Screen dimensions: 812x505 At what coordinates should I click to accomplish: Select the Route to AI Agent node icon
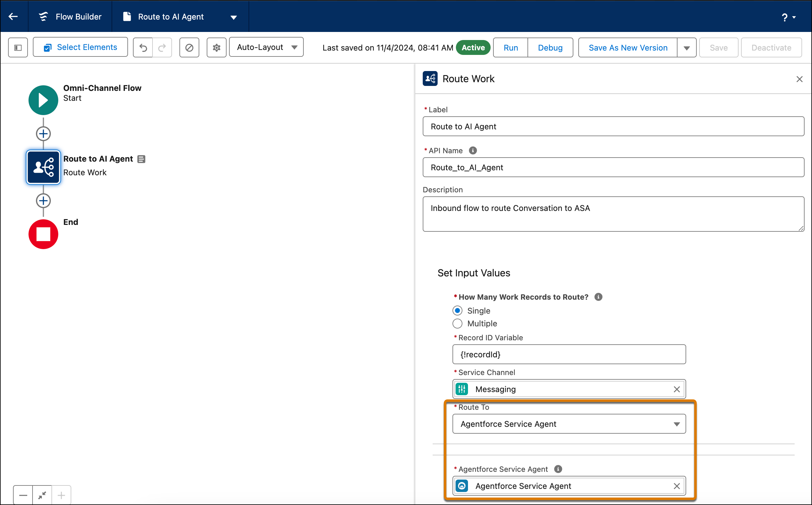click(43, 167)
